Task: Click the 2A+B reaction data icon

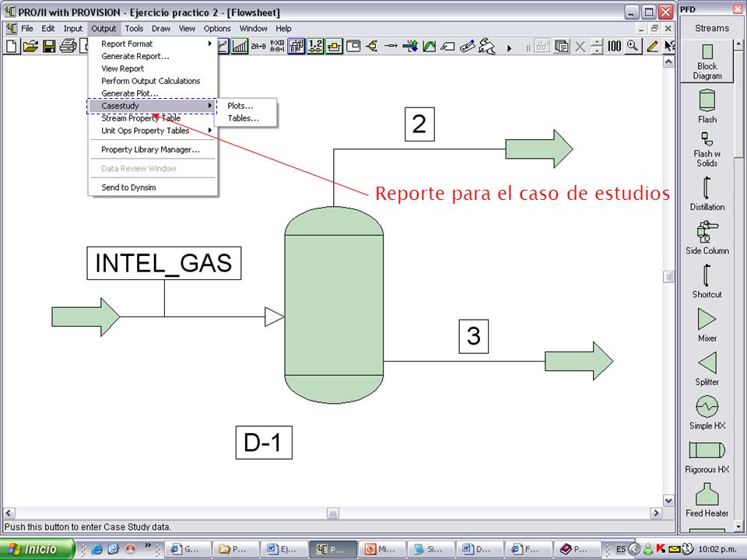Action: [258, 46]
